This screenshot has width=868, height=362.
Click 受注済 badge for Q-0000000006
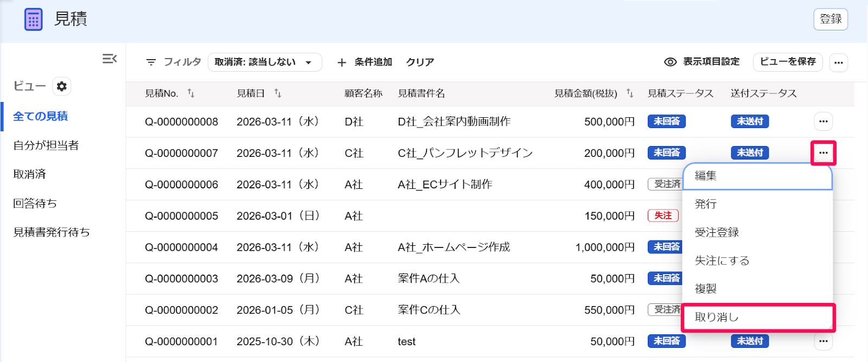[665, 184]
